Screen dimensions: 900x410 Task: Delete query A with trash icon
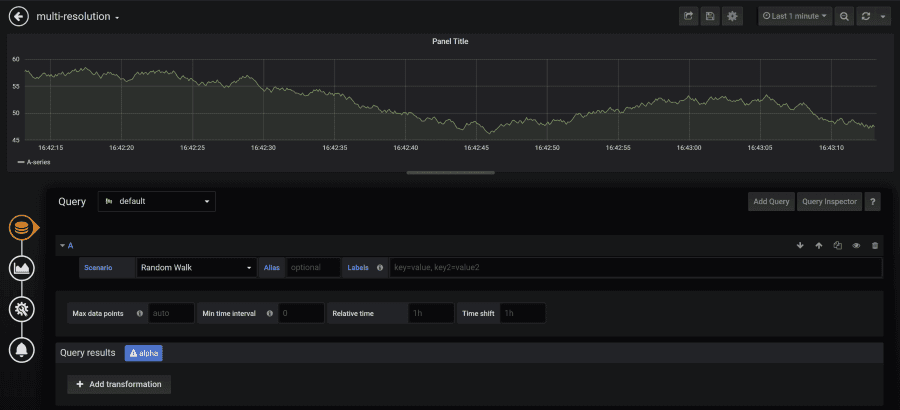875,246
